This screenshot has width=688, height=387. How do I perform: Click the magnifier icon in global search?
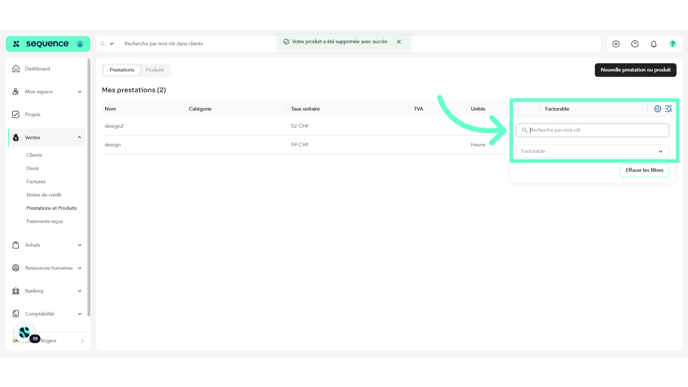click(x=103, y=44)
